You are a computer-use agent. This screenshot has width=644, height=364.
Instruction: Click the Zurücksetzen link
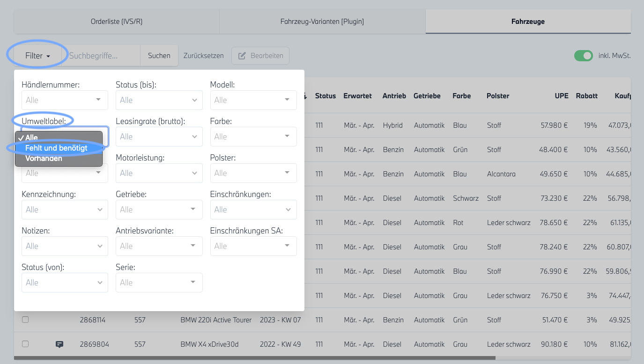pyautogui.click(x=203, y=56)
